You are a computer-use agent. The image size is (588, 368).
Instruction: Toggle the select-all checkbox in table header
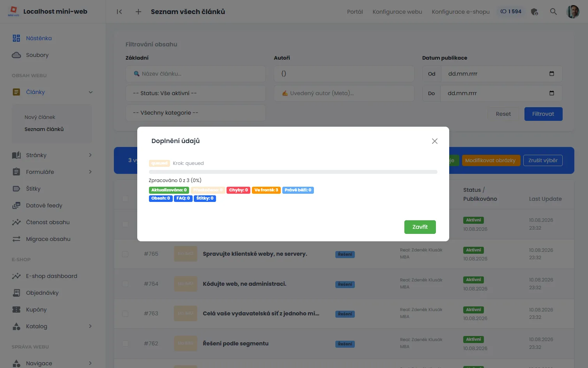pyautogui.click(x=125, y=199)
